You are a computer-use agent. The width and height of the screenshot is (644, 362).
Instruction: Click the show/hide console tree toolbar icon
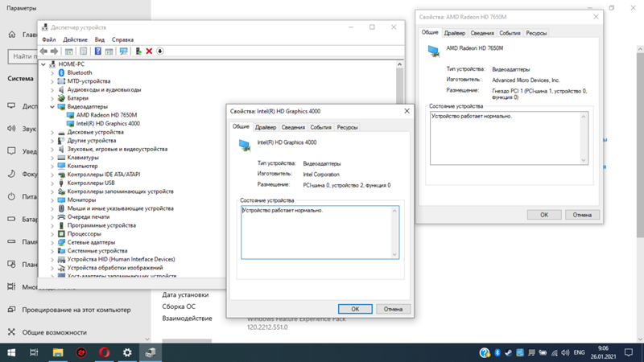pos(69,51)
